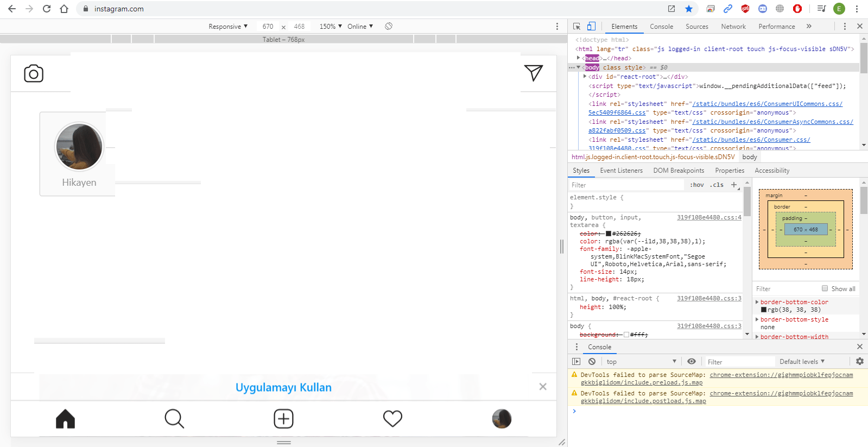Open Chrome main menu dots
Image resolution: width=868 pixels, height=447 pixels.
[857, 9]
